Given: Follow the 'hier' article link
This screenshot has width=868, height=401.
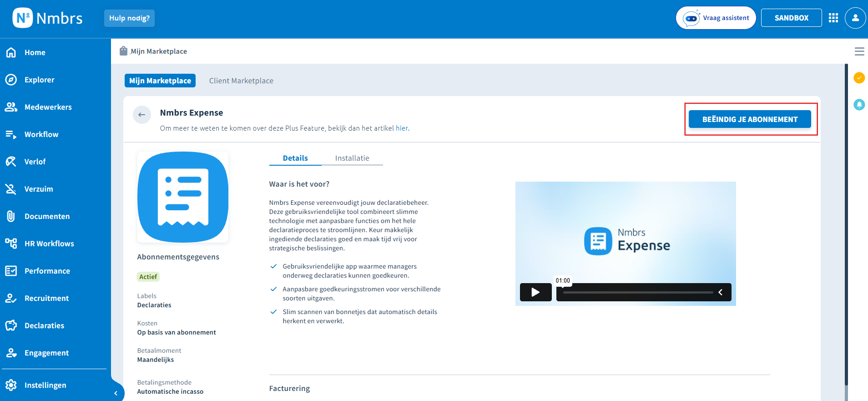Looking at the screenshot, I should click(x=402, y=128).
